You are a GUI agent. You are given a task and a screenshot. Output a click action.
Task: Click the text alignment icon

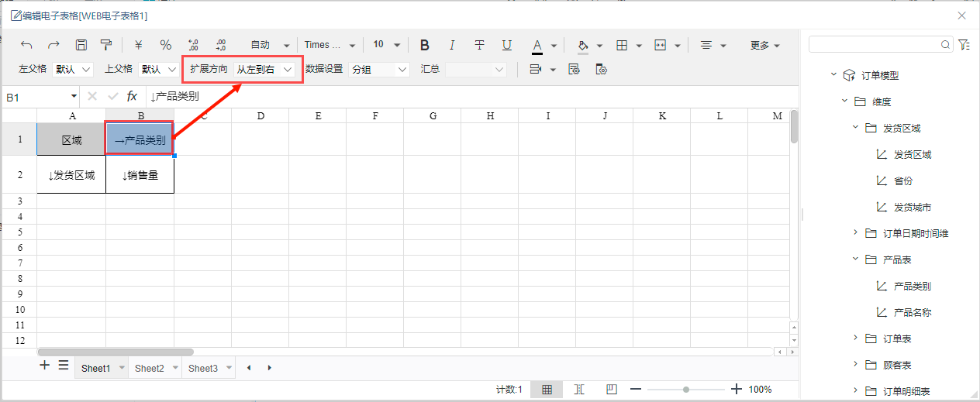click(x=706, y=45)
